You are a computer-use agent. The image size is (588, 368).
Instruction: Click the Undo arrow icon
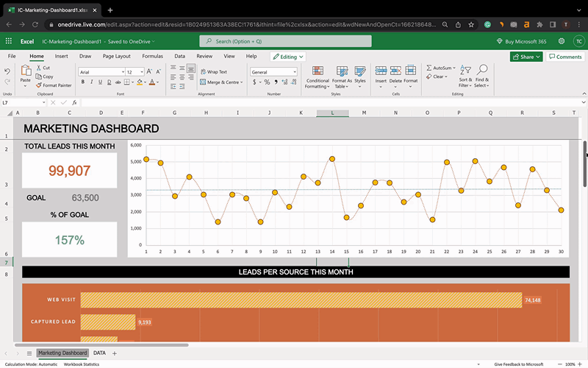pos(7,71)
